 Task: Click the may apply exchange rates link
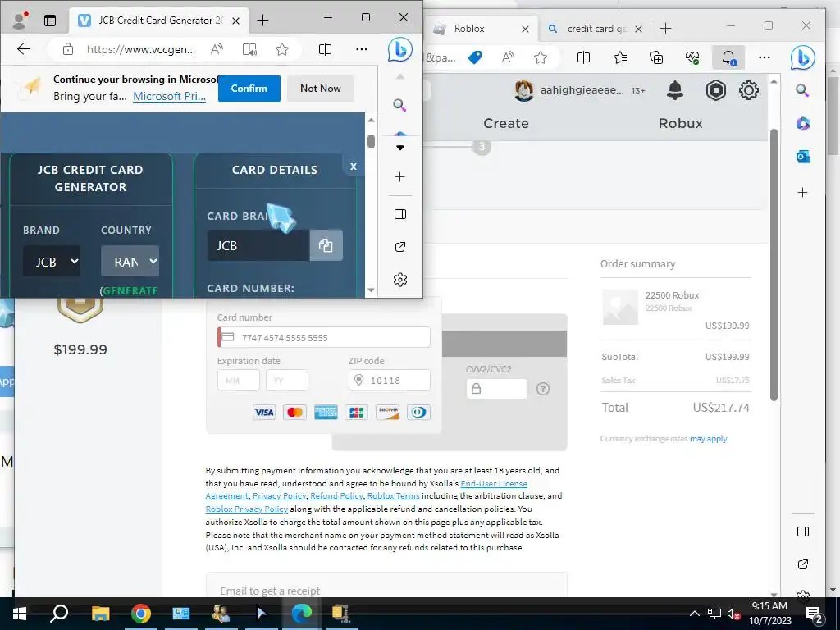coord(708,439)
